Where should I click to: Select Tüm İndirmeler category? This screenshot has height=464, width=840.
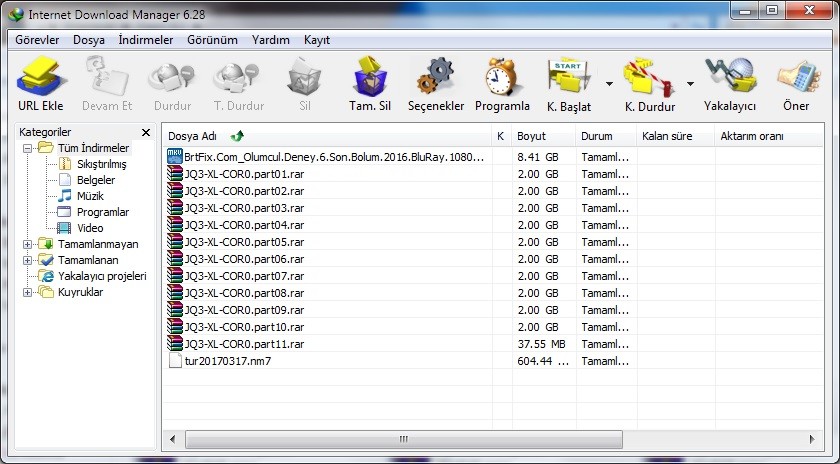pyautogui.click(x=93, y=148)
